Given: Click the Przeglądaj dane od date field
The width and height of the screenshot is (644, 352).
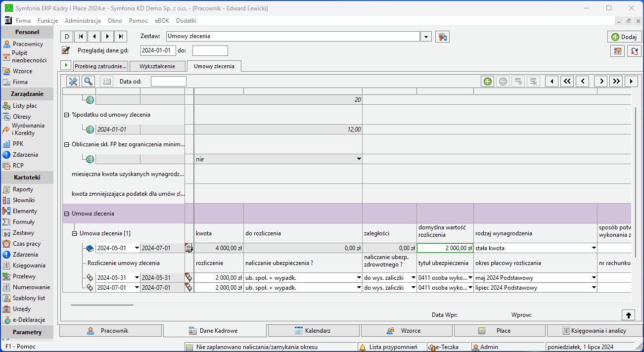Looking at the screenshot, I should coord(158,50).
